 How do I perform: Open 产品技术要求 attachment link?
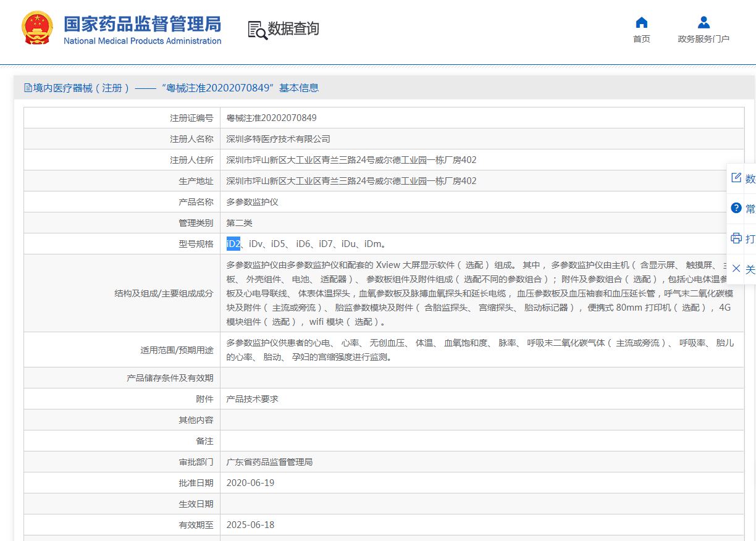coord(253,399)
